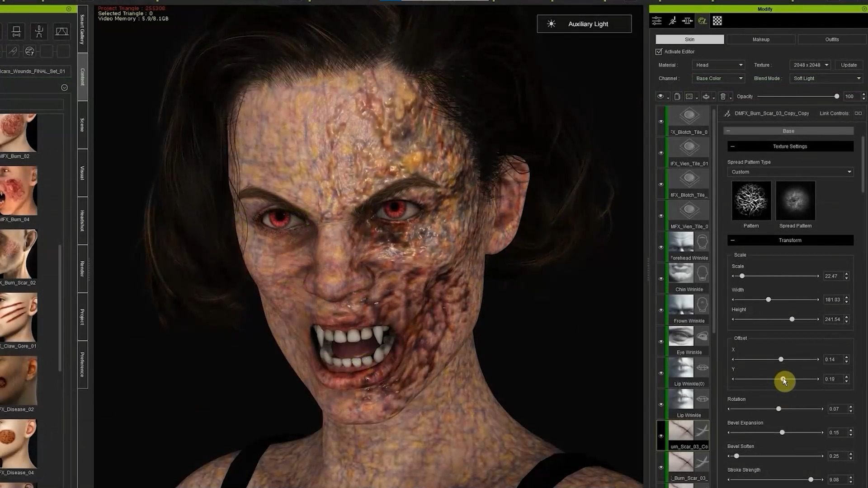
Task: Click the Pattern texture thumbnail
Action: pos(751,201)
